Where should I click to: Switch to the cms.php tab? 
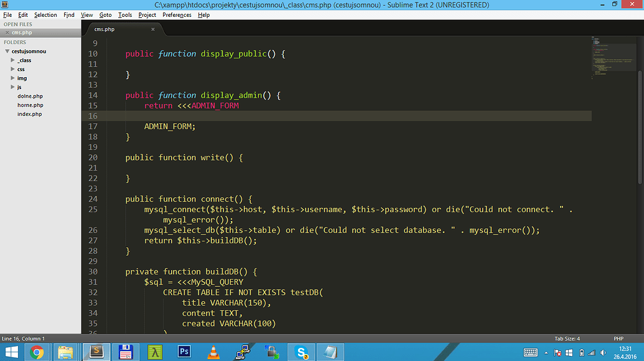pyautogui.click(x=105, y=29)
